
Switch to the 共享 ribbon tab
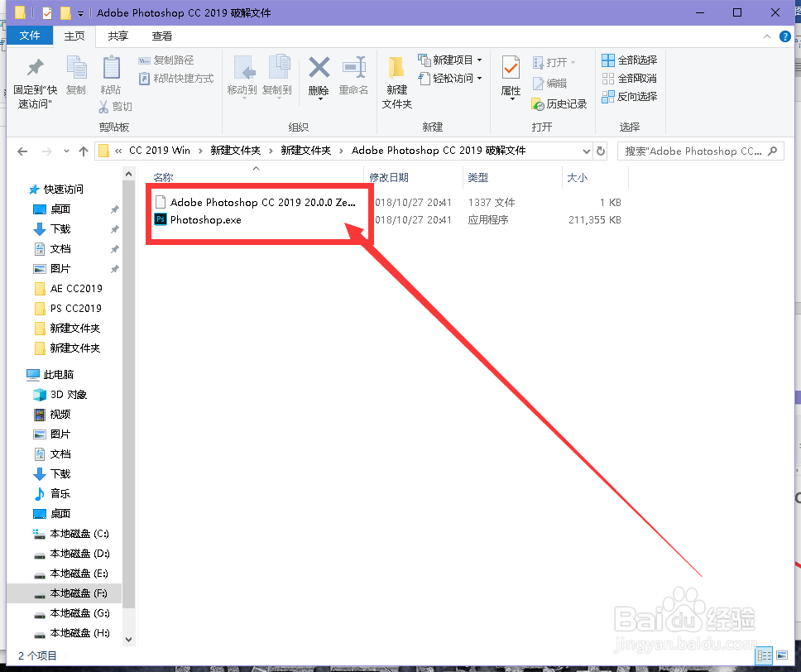(x=117, y=36)
